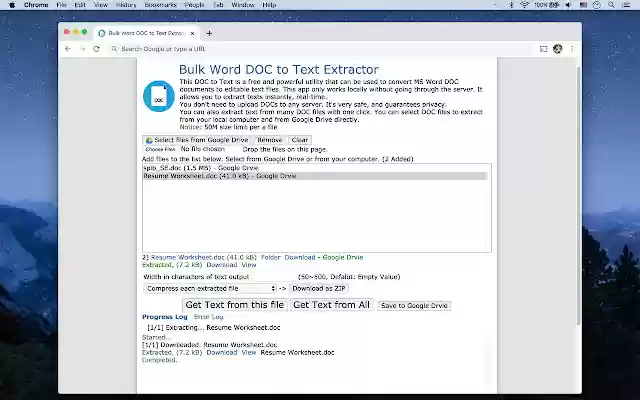
Task: Open the Chrome profile avatar
Action: pos(558,49)
